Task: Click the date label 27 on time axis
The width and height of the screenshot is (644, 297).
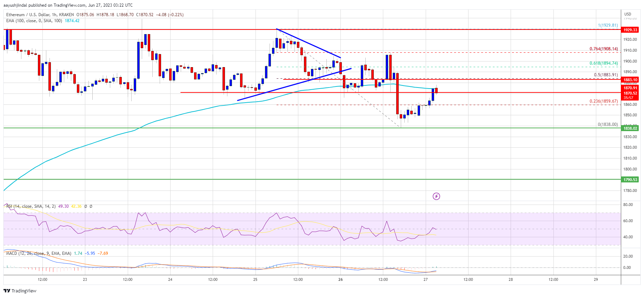Action: [x=425, y=279]
